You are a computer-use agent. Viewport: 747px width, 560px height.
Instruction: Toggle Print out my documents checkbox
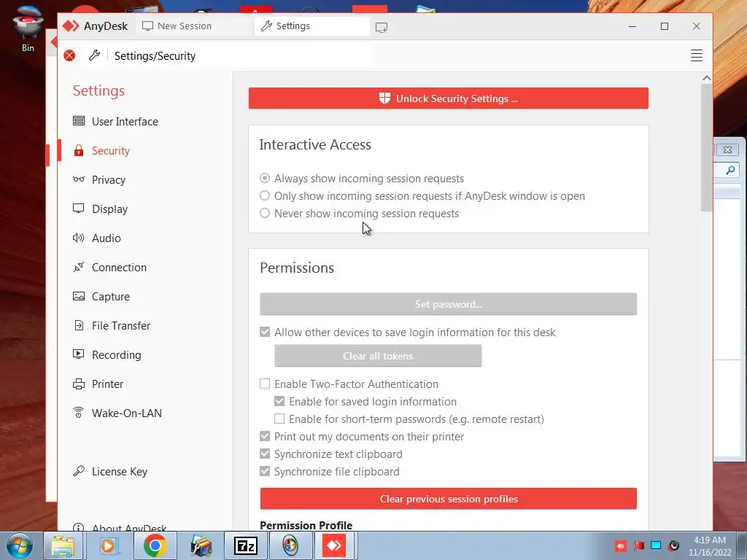265,436
